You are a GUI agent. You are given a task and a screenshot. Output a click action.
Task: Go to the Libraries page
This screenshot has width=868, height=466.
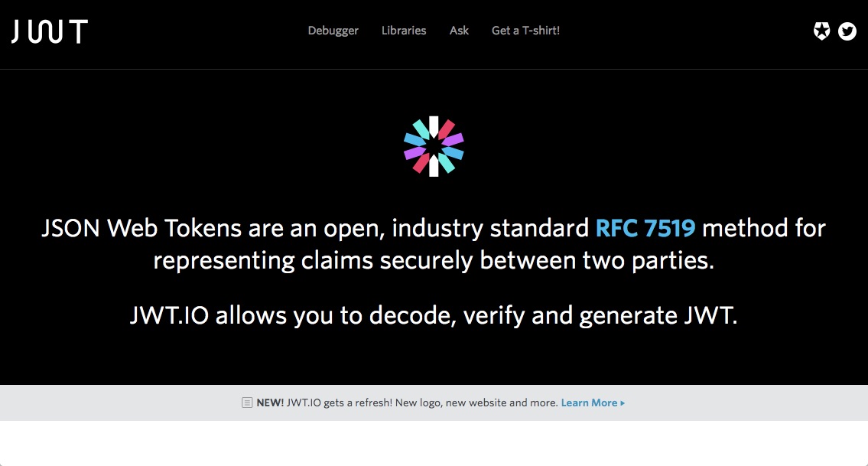click(x=404, y=31)
